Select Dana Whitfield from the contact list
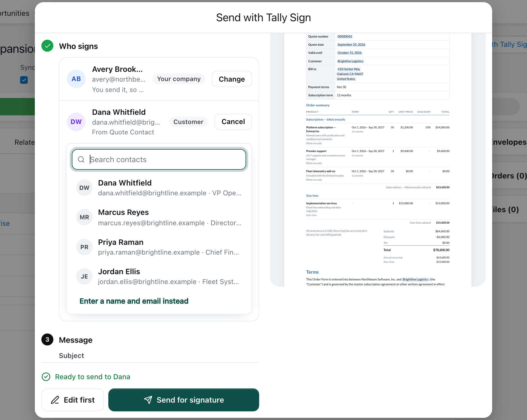527x420 pixels. point(159,188)
